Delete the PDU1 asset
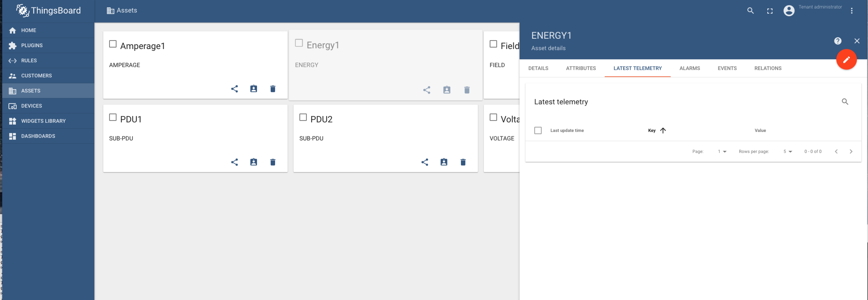Image resolution: width=868 pixels, height=300 pixels. tap(273, 162)
